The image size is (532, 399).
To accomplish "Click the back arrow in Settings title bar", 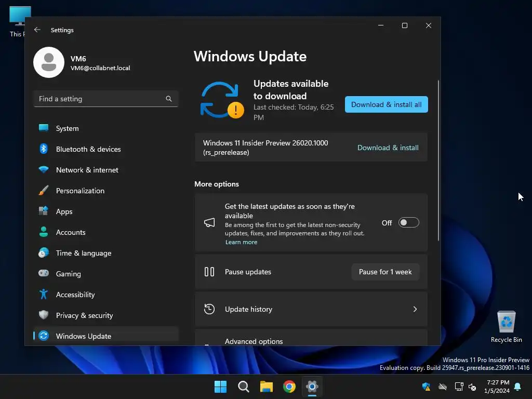I will (x=37, y=30).
